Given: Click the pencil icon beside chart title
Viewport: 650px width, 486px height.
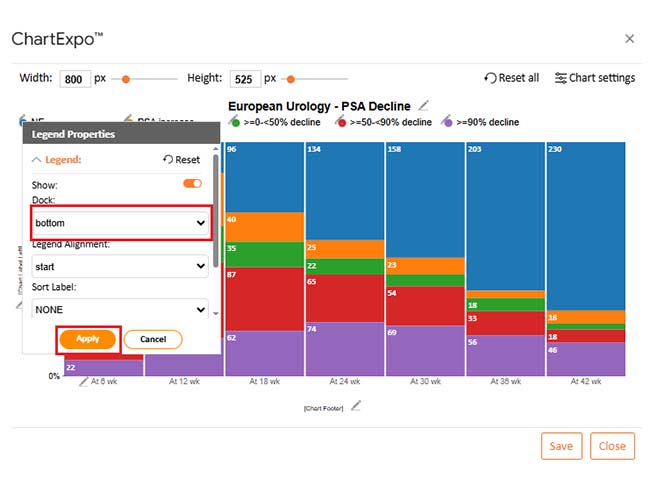Looking at the screenshot, I should [424, 105].
